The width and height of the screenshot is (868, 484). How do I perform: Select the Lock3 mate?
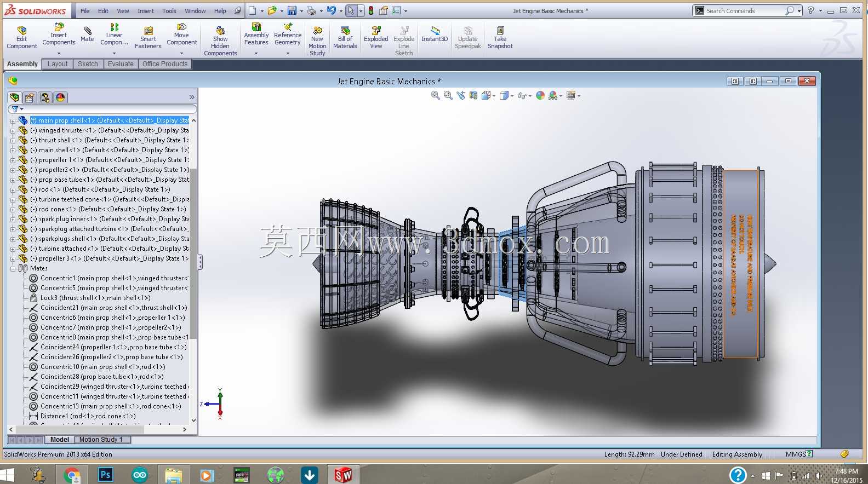pyautogui.click(x=90, y=298)
